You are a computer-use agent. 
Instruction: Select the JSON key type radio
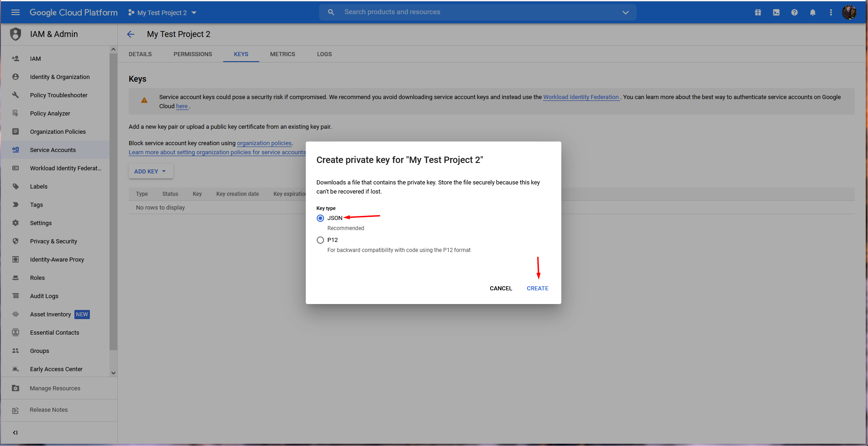(x=320, y=218)
